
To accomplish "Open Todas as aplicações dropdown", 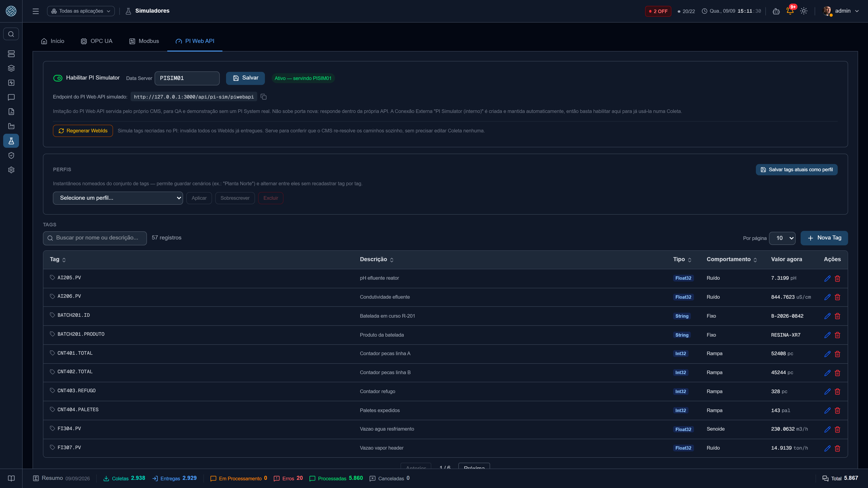I will [81, 11].
